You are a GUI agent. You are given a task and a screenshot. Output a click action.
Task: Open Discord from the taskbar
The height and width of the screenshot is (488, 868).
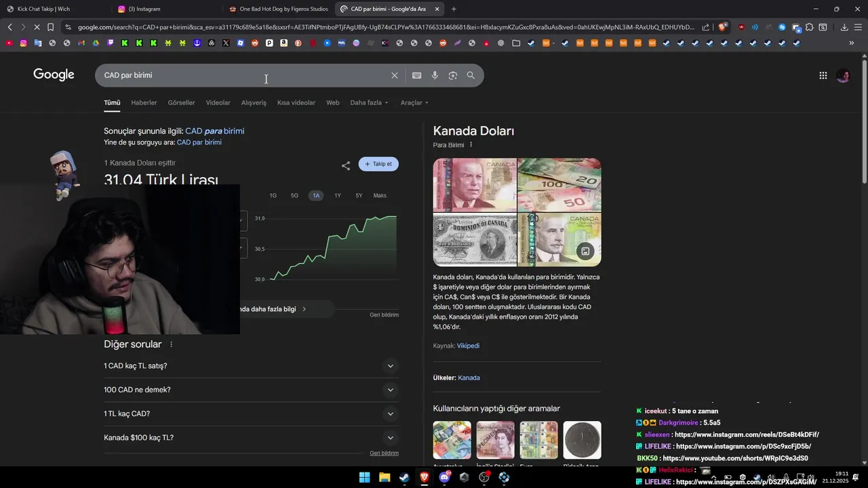coord(444,477)
